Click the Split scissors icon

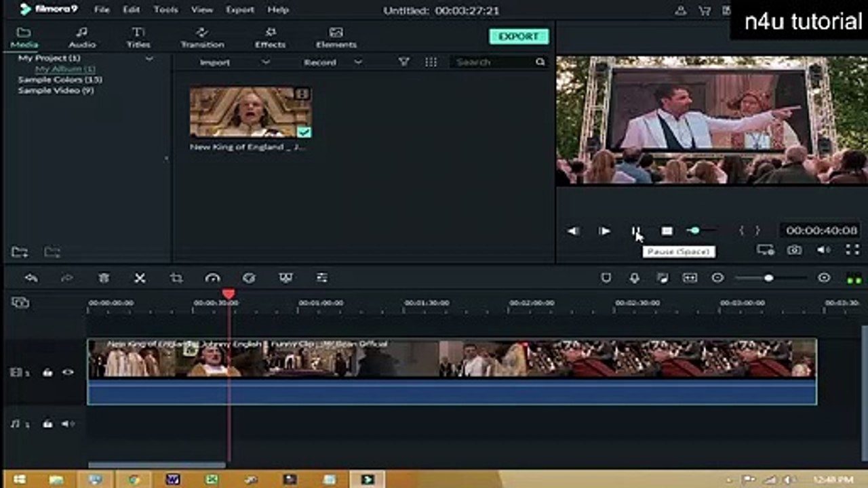[x=140, y=278]
